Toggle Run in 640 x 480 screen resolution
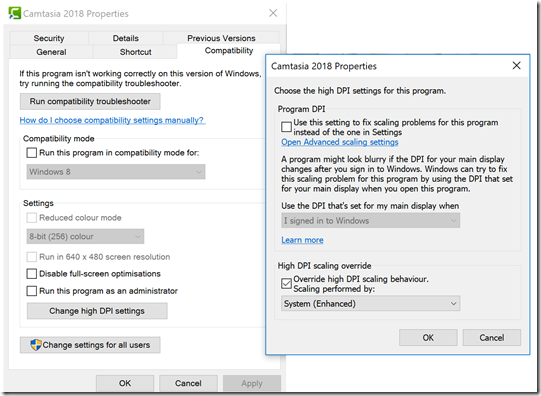 coord(32,257)
